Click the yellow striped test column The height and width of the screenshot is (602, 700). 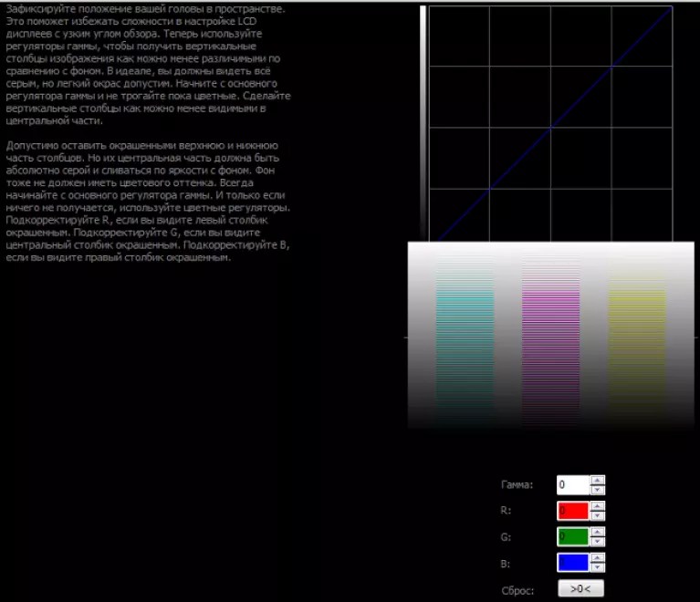click(x=637, y=339)
